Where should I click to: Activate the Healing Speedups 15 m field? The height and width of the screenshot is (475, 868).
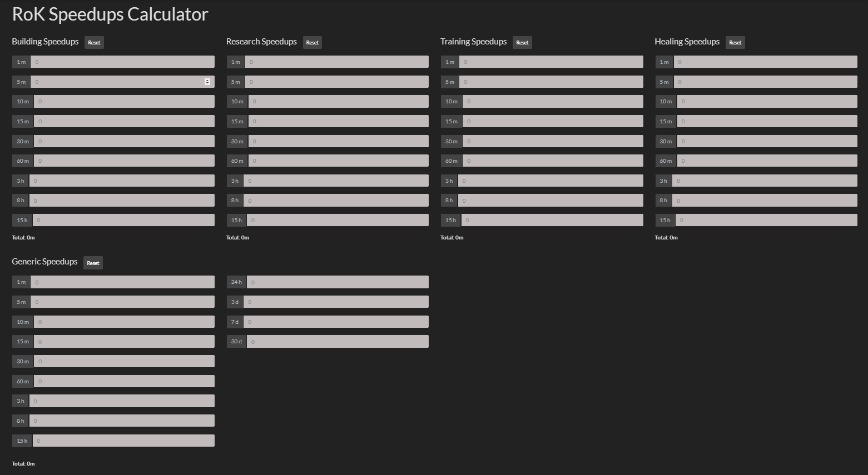point(767,121)
